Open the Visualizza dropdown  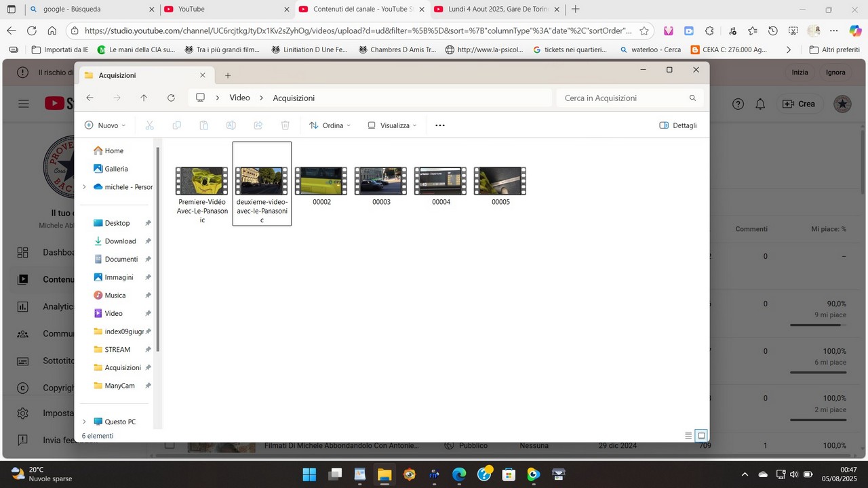tap(392, 125)
